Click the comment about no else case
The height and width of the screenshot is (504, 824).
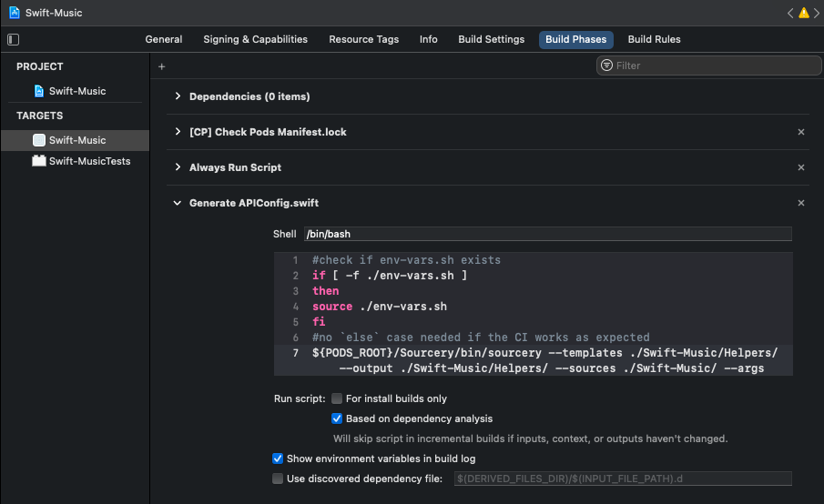click(x=481, y=337)
